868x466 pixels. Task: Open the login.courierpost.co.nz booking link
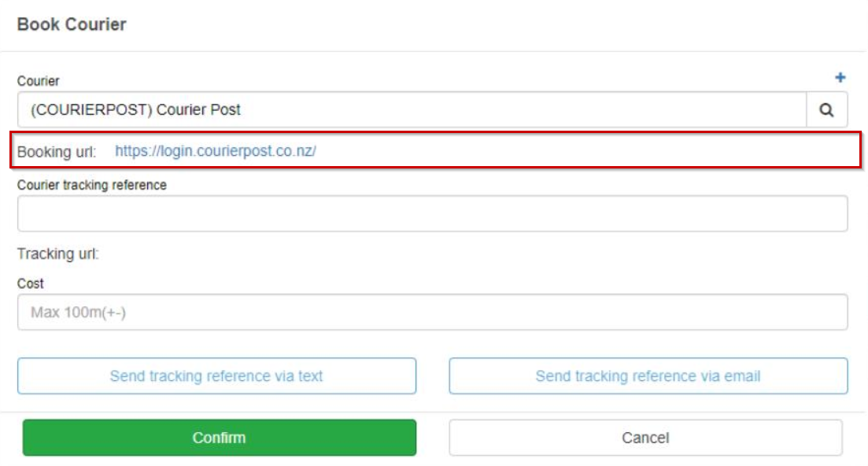[x=216, y=151]
